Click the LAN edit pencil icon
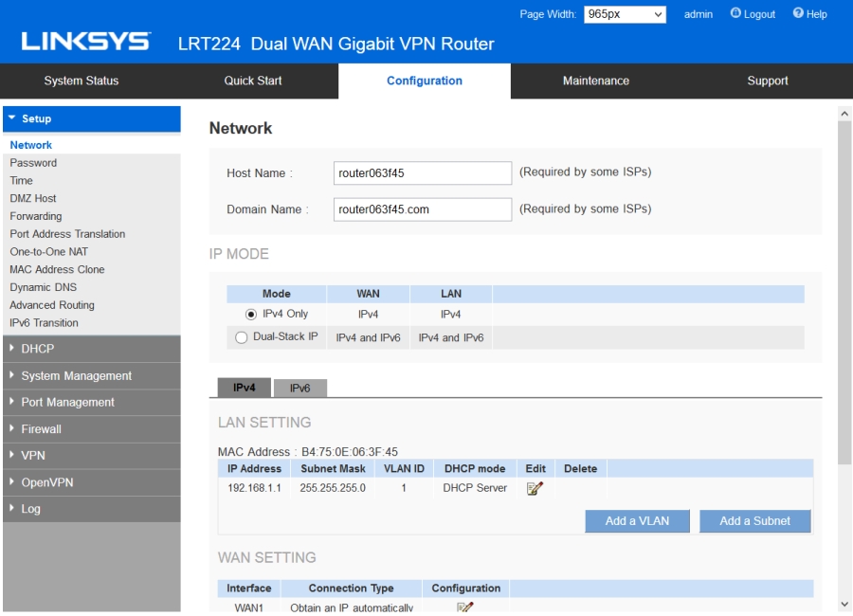The image size is (853, 616). tap(535, 488)
